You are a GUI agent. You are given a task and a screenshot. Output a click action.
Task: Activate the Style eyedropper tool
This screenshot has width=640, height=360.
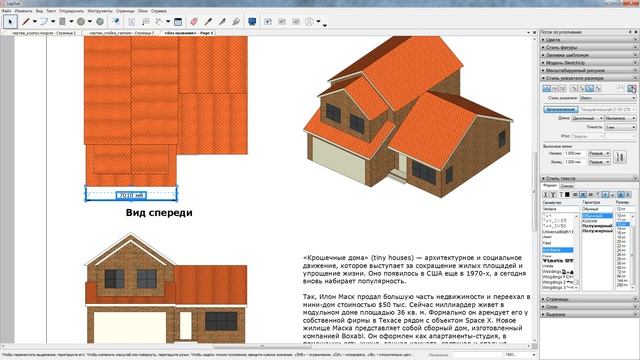(208, 22)
